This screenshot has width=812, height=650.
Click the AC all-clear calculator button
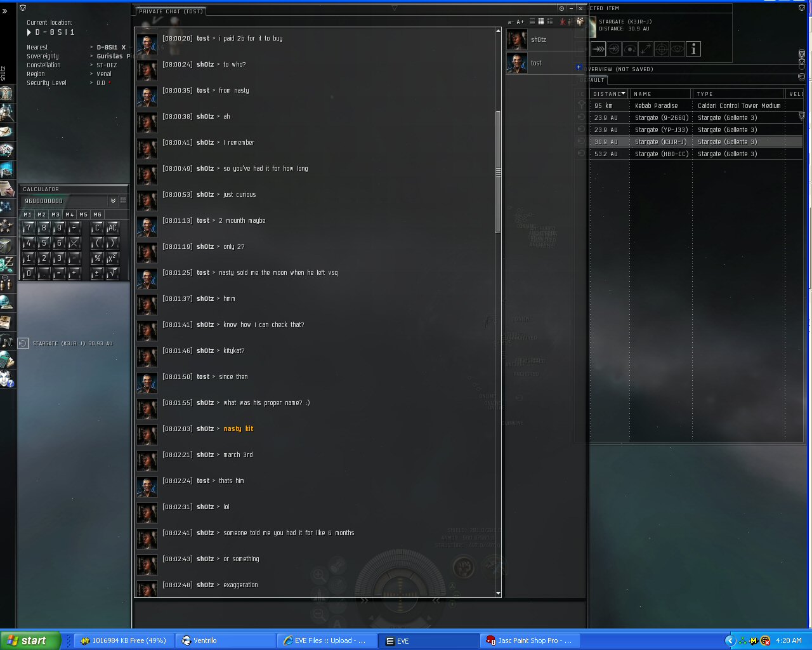(112, 228)
